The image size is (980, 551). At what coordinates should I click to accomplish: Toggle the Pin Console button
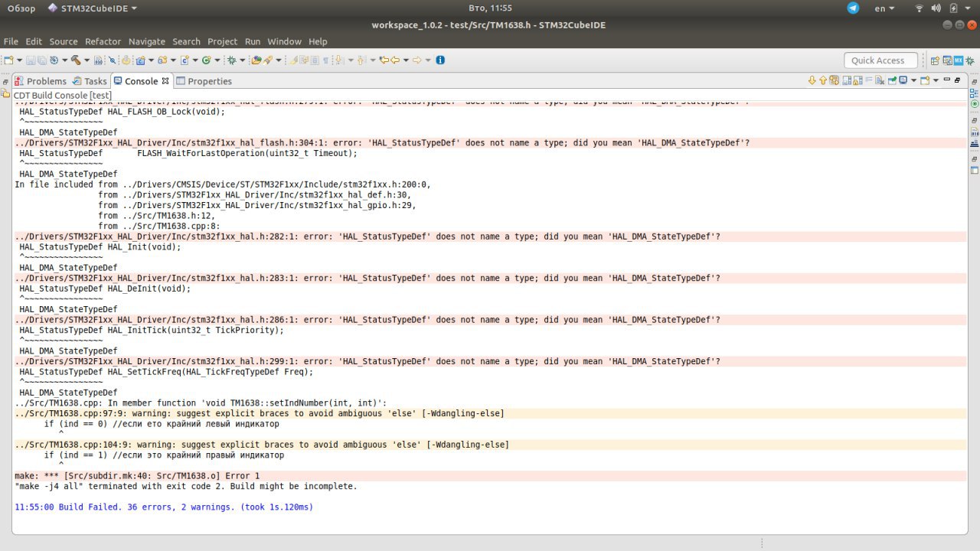click(x=892, y=80)
